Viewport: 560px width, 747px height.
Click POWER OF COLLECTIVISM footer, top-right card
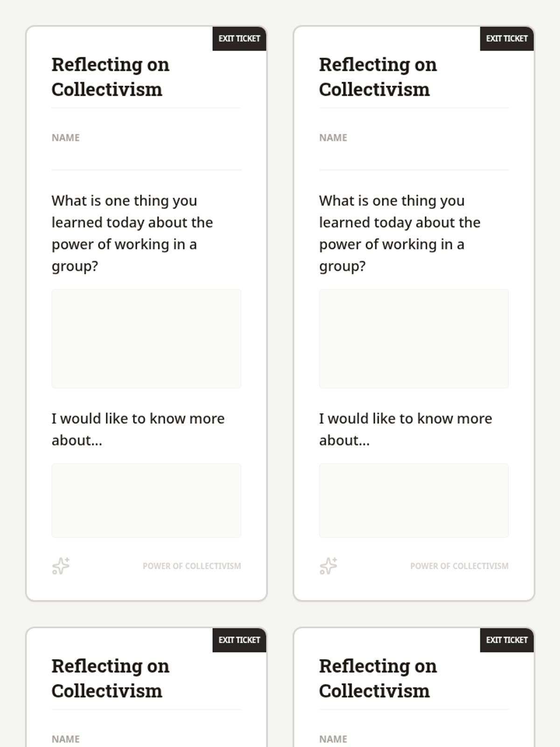click(x=459, y=566)
